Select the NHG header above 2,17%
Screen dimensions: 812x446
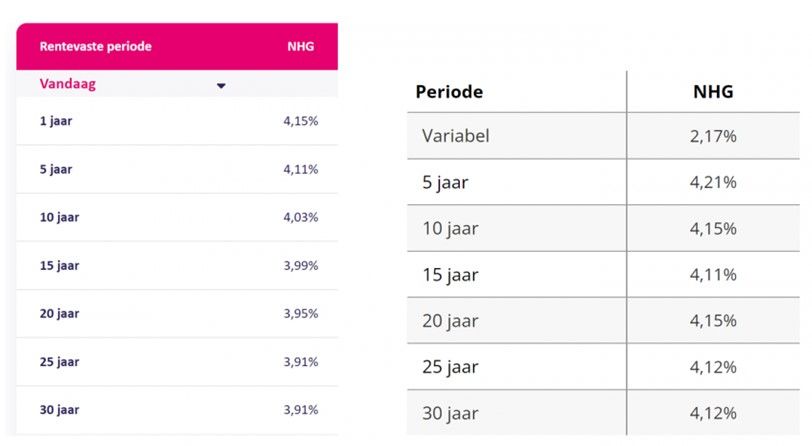coord(713,92)
